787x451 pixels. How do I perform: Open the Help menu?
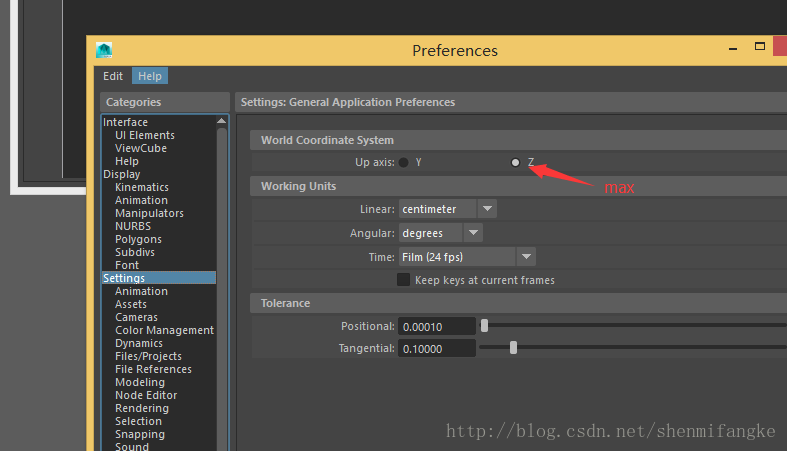pyautogui.click(x=150, y=76)
